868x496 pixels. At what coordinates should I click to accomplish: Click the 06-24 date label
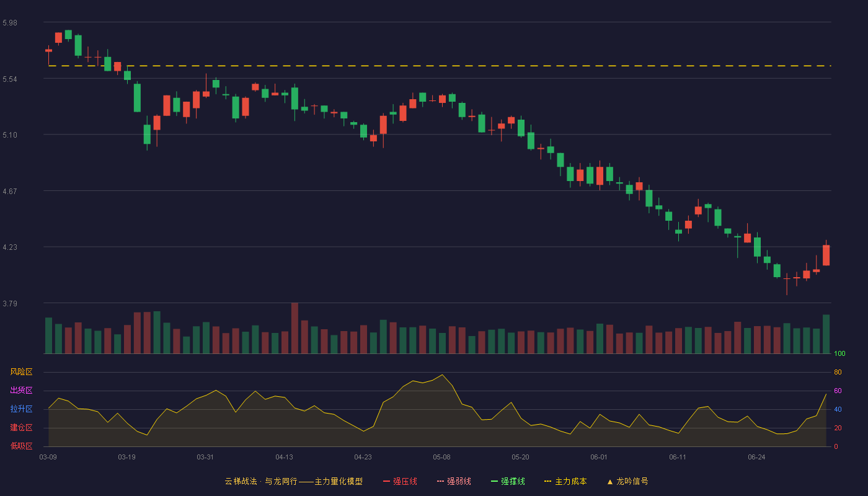(757, 457)
